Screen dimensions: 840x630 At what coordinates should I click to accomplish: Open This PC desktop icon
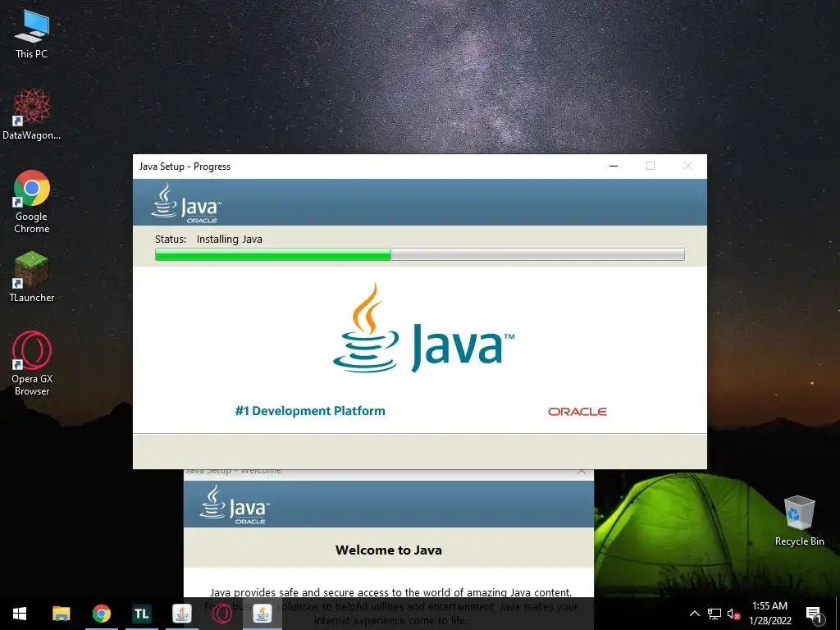32,33
